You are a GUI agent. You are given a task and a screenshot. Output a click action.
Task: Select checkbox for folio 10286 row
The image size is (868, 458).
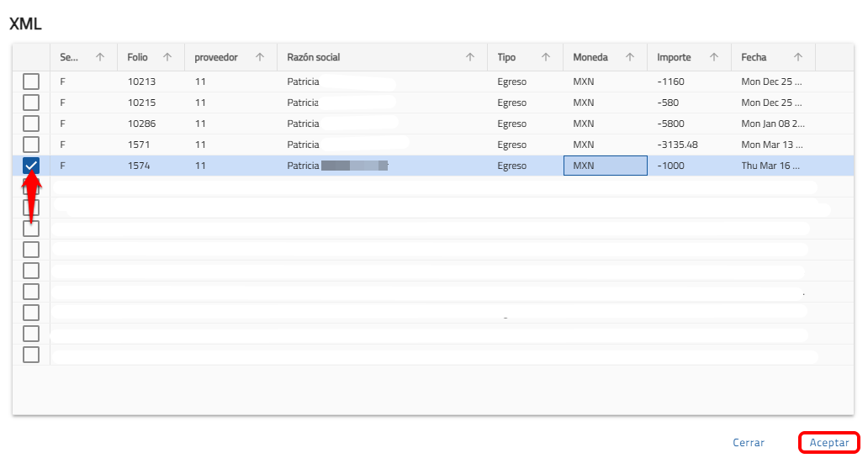[x=31, y=124]
